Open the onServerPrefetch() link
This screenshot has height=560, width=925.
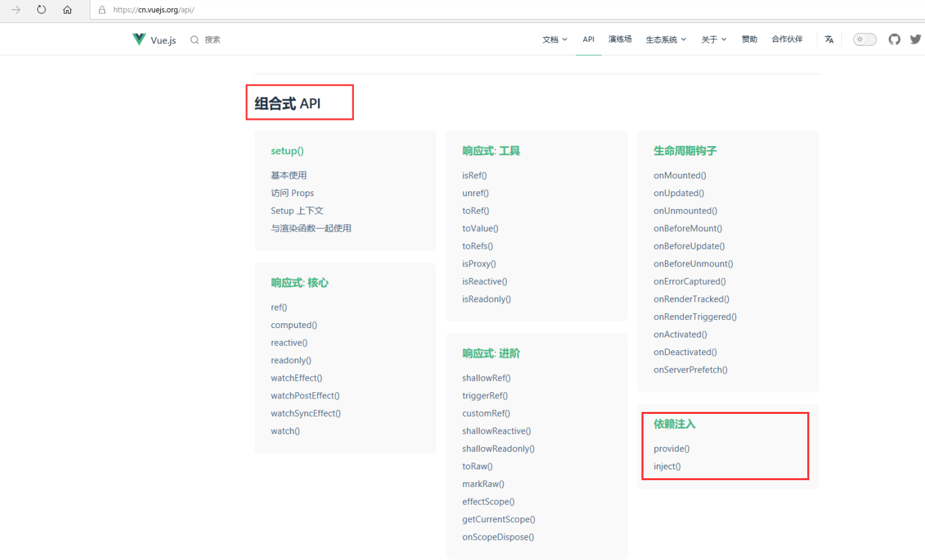(691, 369)
